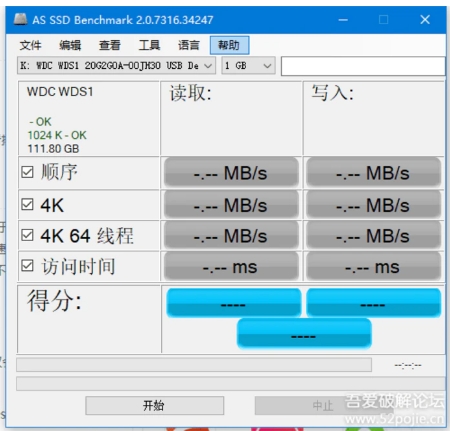
Task: Click the upper progress bar
Action: [194, 365]
